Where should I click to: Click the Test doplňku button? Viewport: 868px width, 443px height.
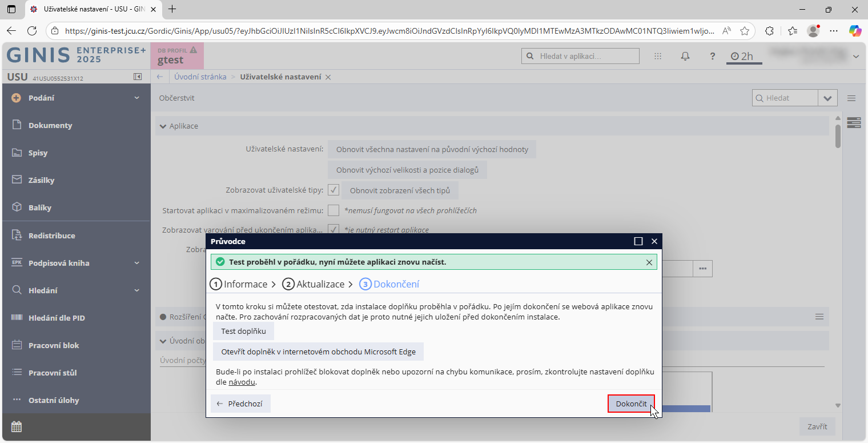[243, 331]
